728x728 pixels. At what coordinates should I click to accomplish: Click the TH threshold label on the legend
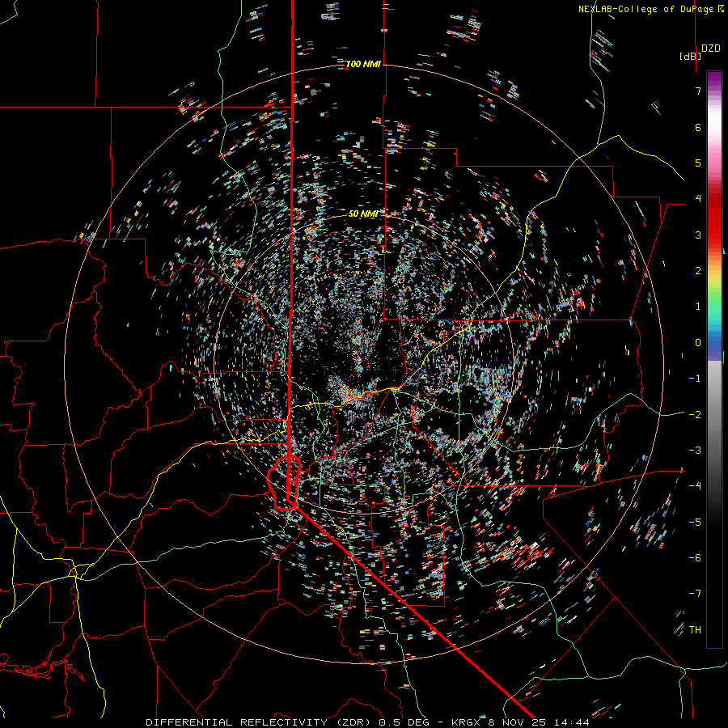click(x=695, y=630)
